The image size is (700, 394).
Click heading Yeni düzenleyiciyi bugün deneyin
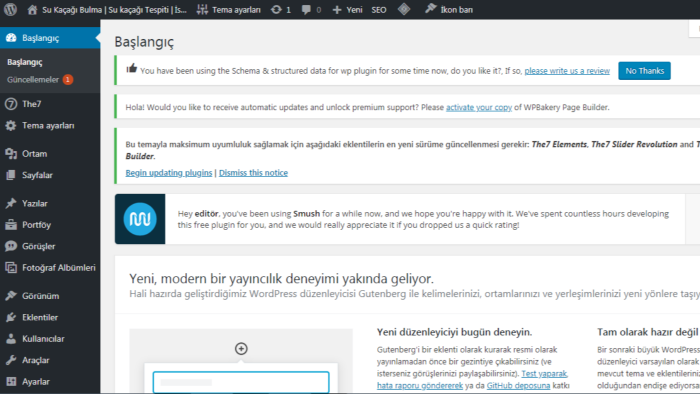point(454,332)
